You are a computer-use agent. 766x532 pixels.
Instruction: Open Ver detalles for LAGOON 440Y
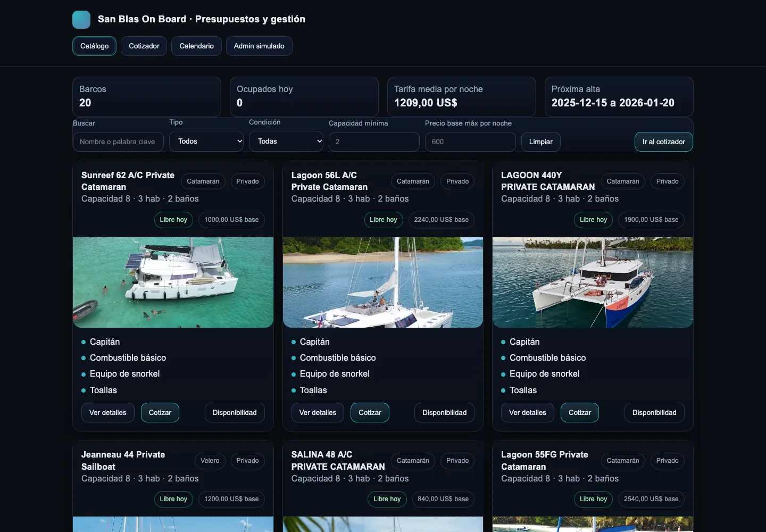pyautogui.click(x=528, y=412)
